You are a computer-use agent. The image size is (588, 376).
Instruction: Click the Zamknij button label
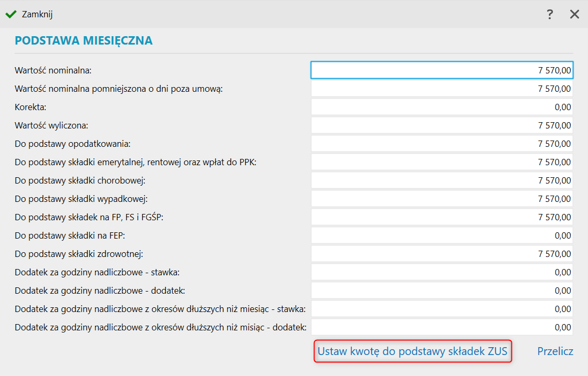coord(37,14)
